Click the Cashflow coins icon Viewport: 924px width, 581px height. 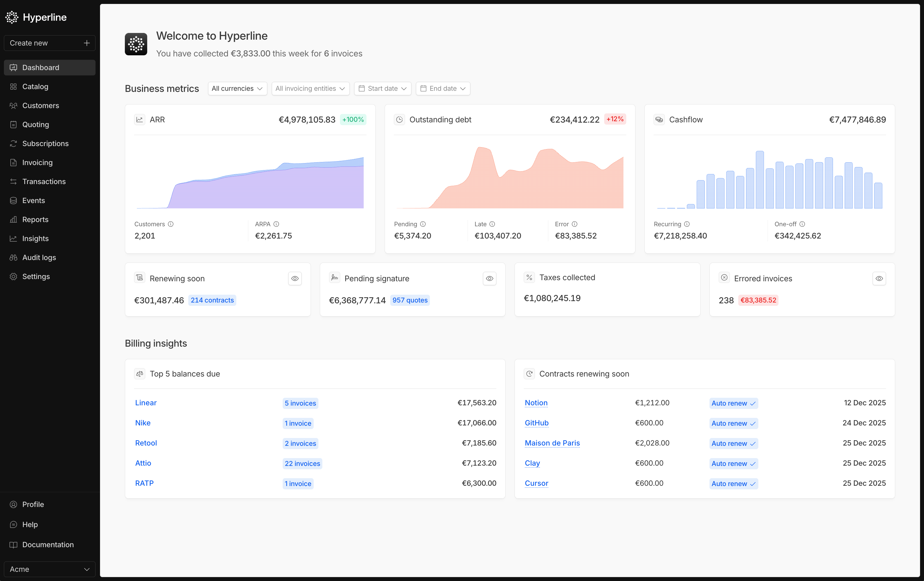(x=659, y=120)
